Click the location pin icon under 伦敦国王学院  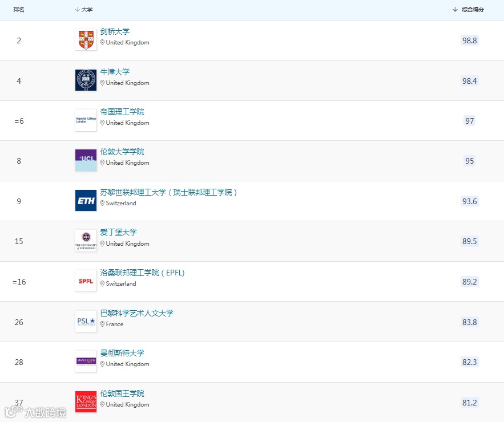click(102, 404)
